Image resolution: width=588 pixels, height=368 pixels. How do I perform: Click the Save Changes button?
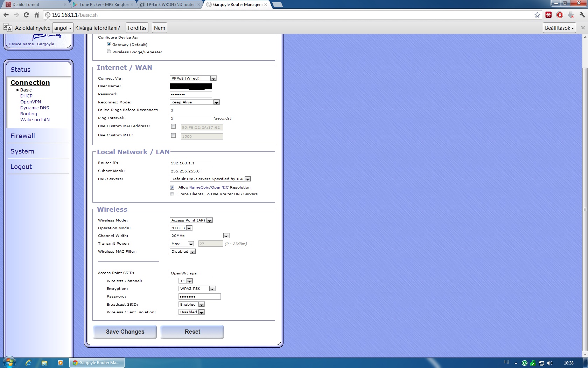125,332
